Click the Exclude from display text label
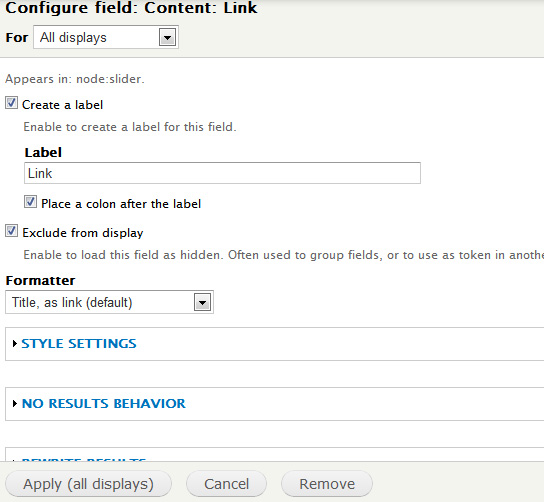 click(83, 233)
